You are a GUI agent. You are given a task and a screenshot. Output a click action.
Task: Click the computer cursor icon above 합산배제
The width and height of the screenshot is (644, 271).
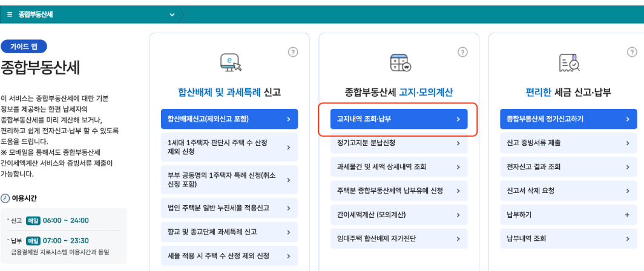(x=231, y=62)
